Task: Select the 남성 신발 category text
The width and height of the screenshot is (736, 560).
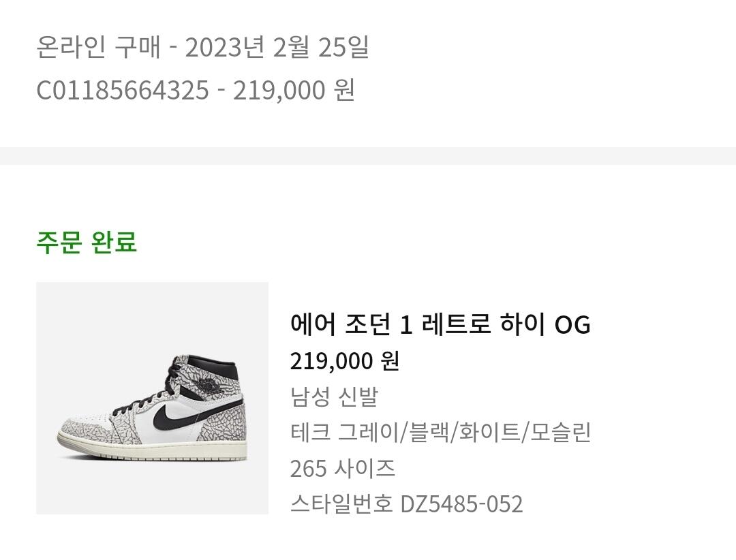Action: click(334, 396)
